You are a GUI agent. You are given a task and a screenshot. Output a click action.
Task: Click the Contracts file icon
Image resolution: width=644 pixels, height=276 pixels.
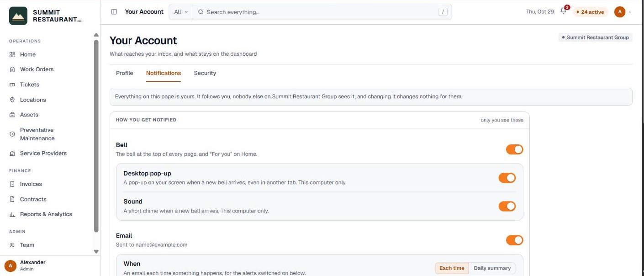(12, 199)
